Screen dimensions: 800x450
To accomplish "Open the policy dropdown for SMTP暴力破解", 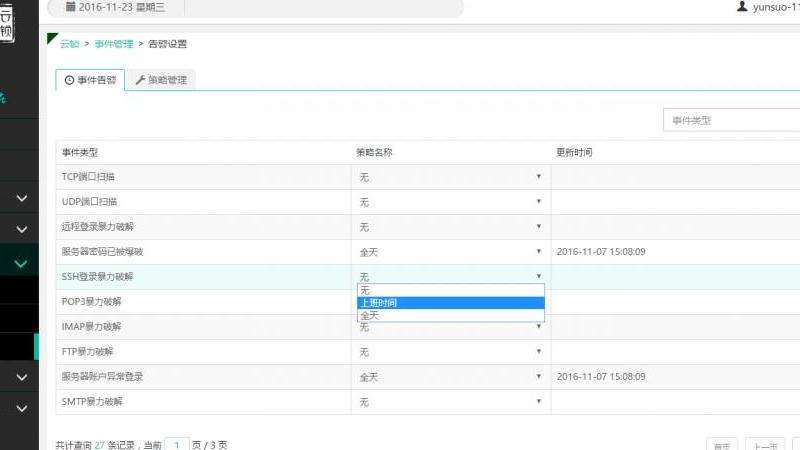I will click(x=450, y=402).
